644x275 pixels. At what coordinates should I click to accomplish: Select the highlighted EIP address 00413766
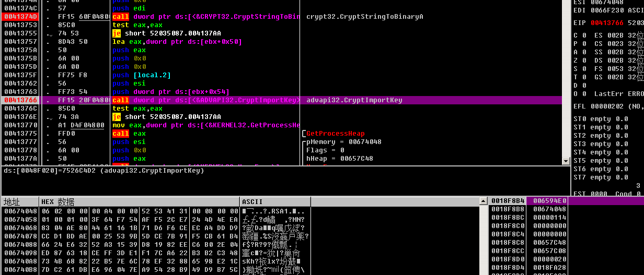click(x=20, y=100)
